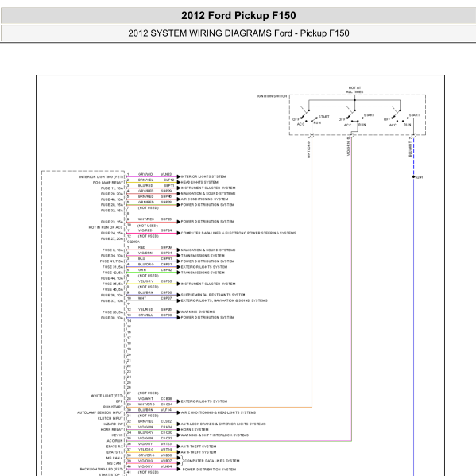The height and width of the screenshot is (476, 476).
Task: Click EXTERIOR LIGHTS SYSTEM on the VIO/WHT row
Action: click(x=204, y=401)
